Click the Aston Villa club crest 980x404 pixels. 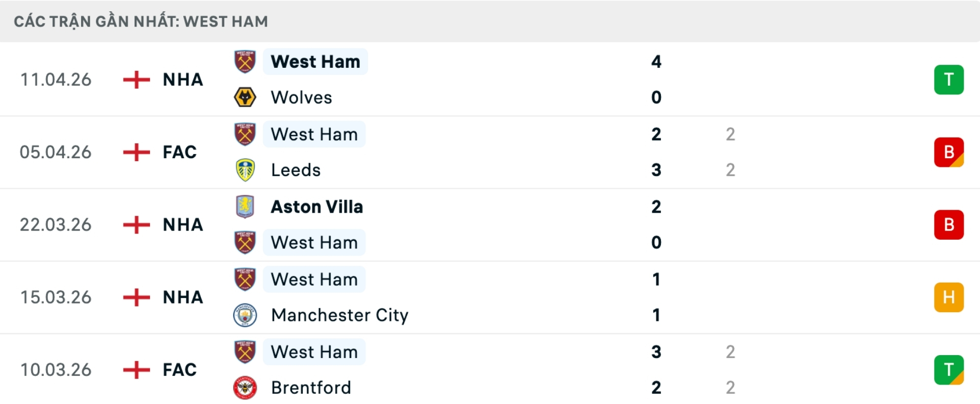pyautogui.click(x=245, y=207)
